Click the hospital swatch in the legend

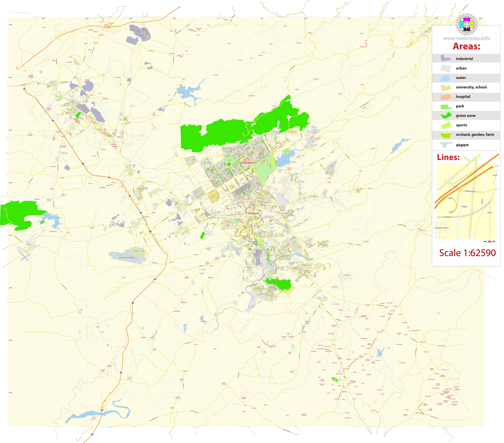(x=446, y=97)
